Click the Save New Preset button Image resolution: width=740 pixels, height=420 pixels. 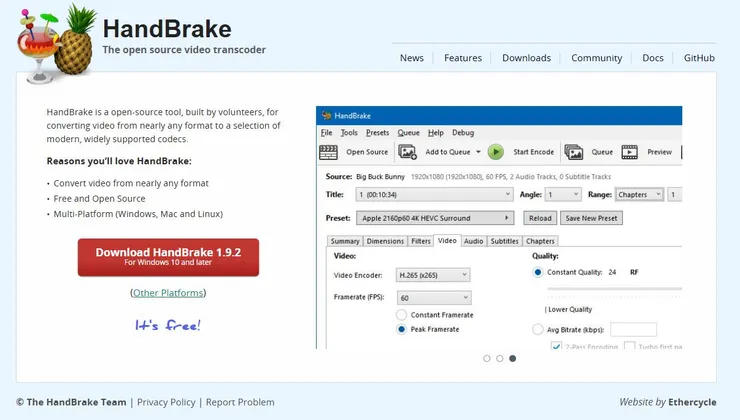click(591, 218)
